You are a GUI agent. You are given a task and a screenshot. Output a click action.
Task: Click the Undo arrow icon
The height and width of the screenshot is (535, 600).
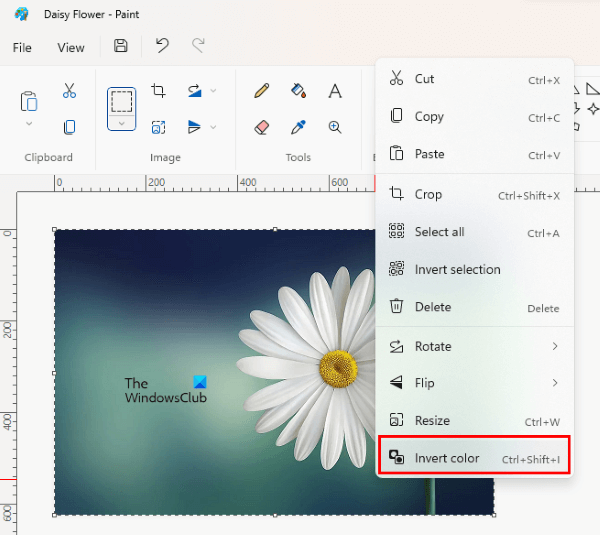(162, 46)
